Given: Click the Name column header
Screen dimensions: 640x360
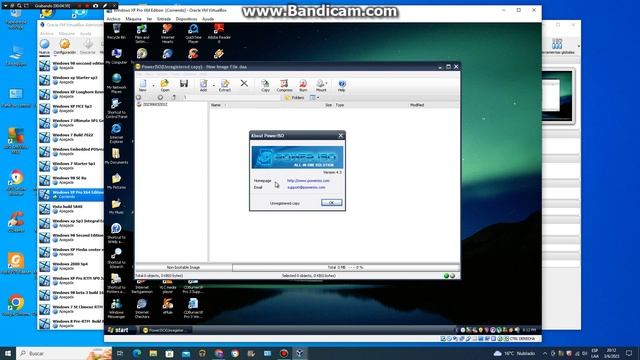Looking at the screenshot, I should coord(216,105).
